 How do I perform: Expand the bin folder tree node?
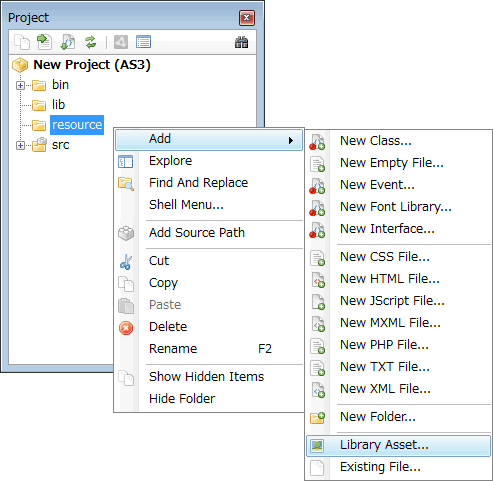pyautogui.click(x=20, y=86)
